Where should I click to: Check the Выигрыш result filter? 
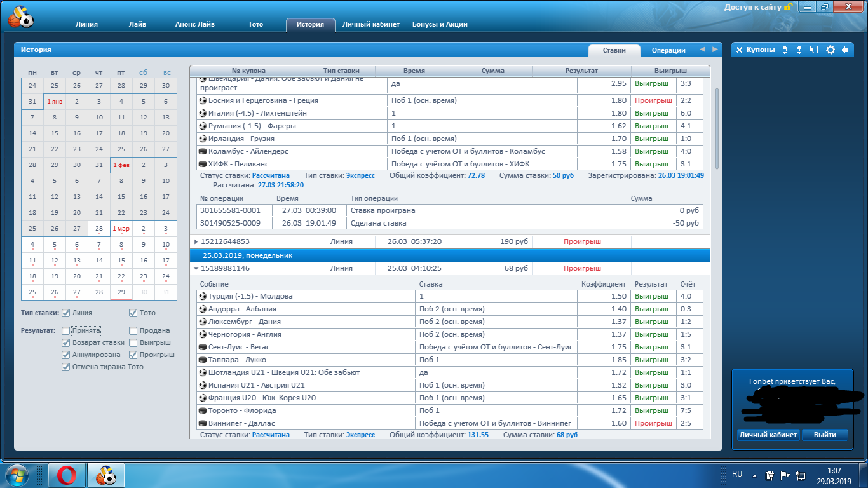[x=133, y=342]
